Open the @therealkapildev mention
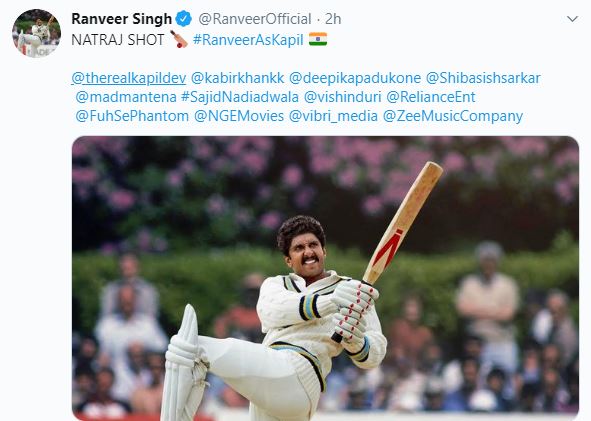 coord(129,78)
